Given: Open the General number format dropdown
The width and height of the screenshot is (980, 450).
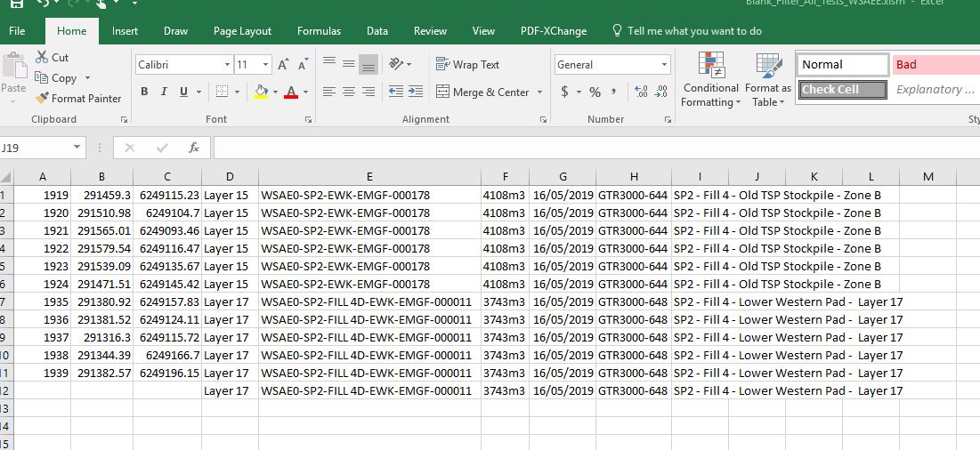Looking at the screenshot, I should 664,64.
